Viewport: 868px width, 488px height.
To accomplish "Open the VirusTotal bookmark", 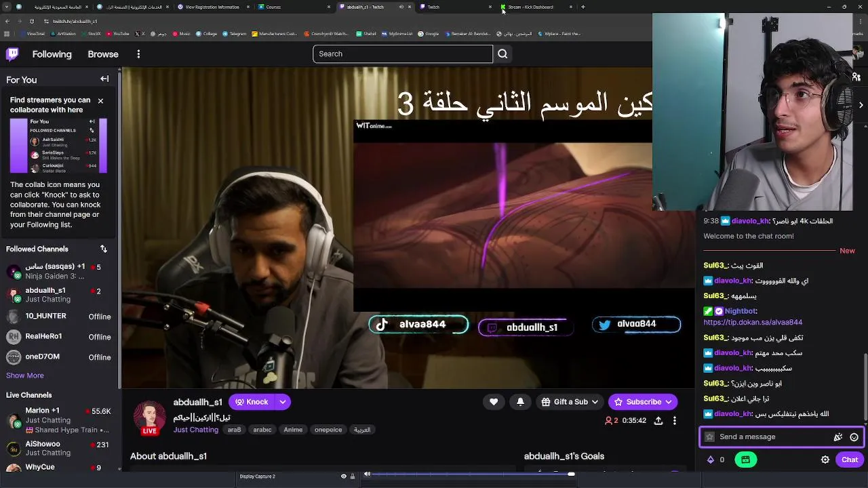I will [32, 33].
